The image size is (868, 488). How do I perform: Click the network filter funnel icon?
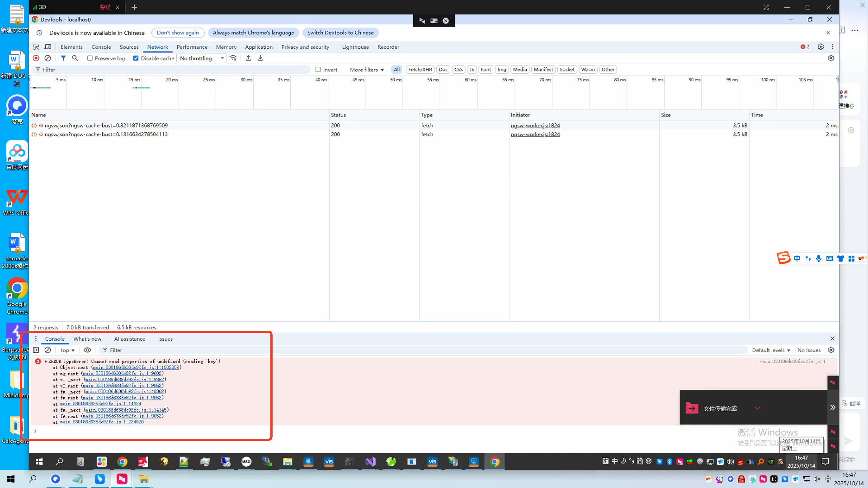63,58
